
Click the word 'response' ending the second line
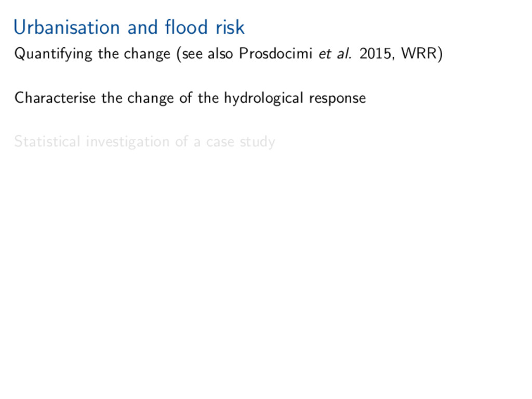(337, 99)
